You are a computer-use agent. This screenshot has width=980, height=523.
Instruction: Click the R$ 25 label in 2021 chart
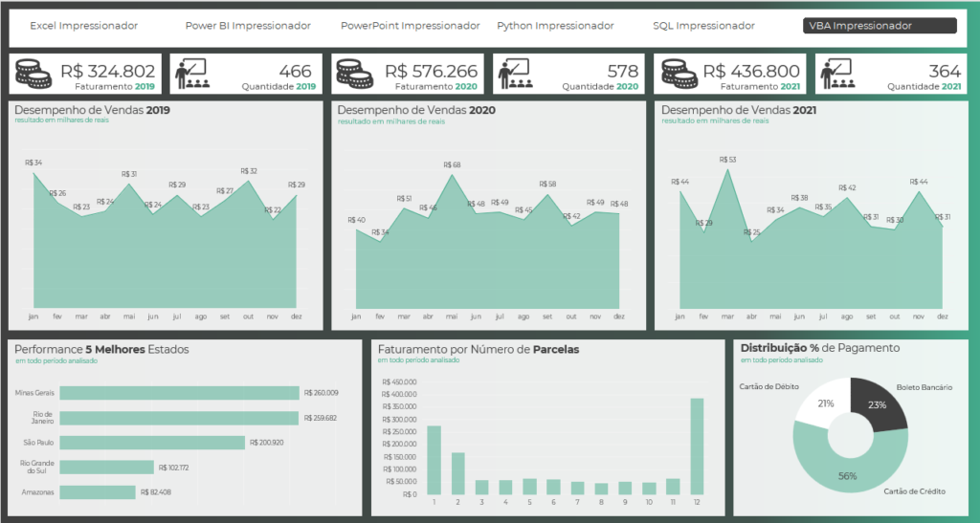point(752,232)
